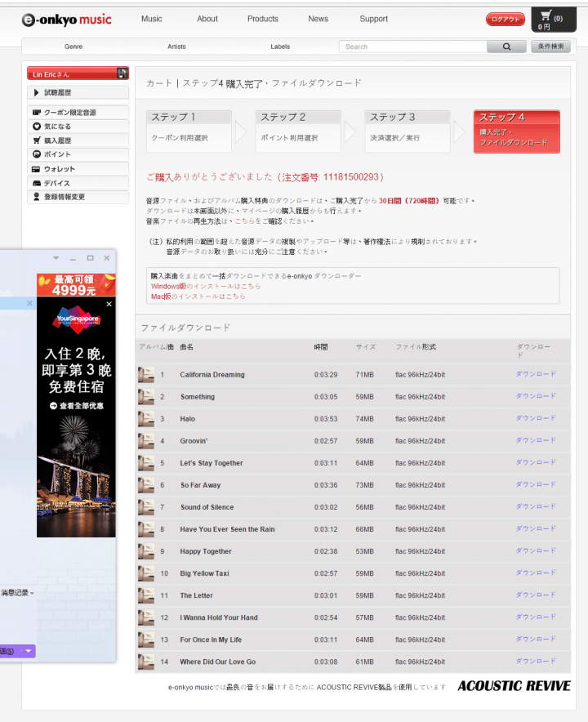
Task: Click album thumbnail for California Dreaming
Action: coord(146,375)
